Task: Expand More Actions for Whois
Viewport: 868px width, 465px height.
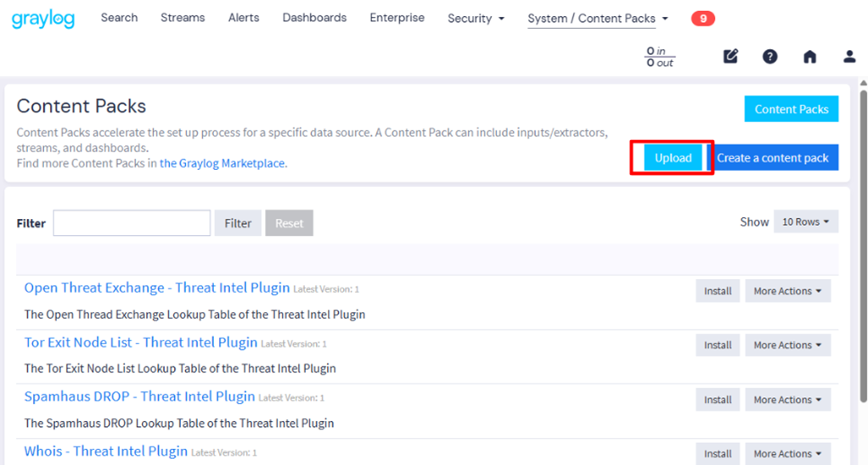Action: coord(787,454)
